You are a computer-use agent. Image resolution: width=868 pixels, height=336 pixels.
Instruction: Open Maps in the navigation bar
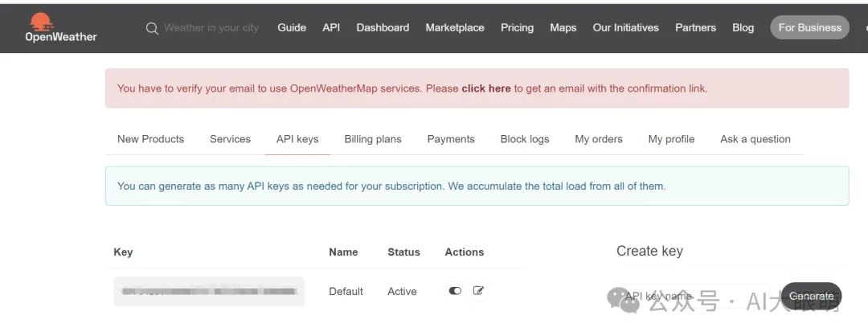coord(563,27)
